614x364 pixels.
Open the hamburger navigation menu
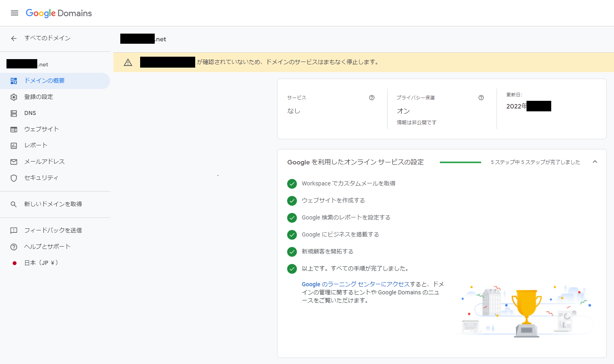click(x=15, y=13)
